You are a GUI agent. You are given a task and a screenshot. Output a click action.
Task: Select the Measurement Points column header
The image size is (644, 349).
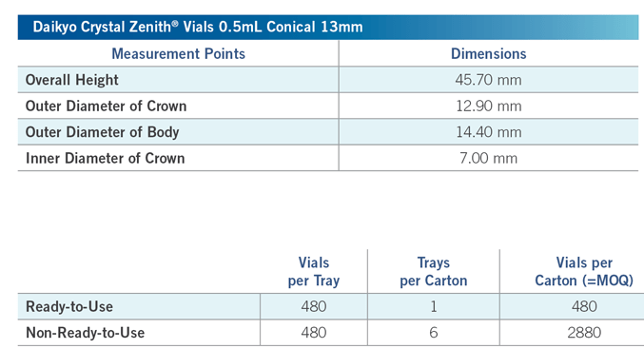178,54
